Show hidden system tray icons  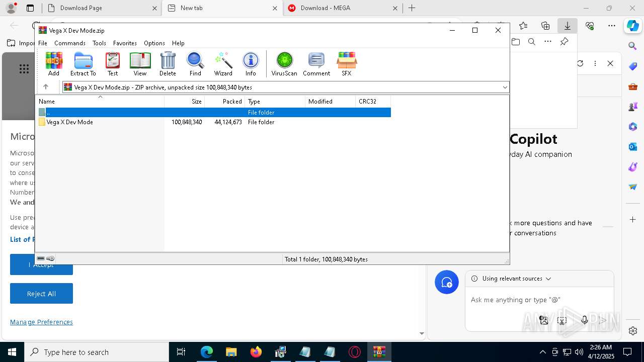542,352
